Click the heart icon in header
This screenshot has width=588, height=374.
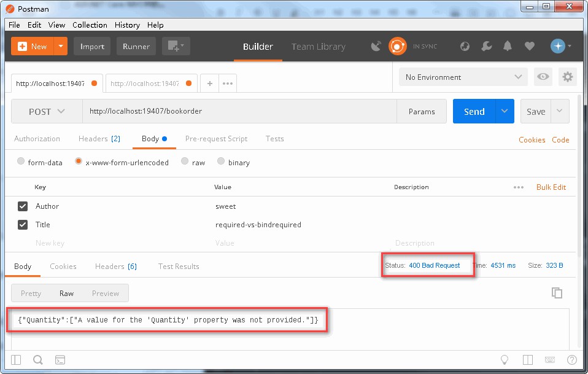[529, 46]
